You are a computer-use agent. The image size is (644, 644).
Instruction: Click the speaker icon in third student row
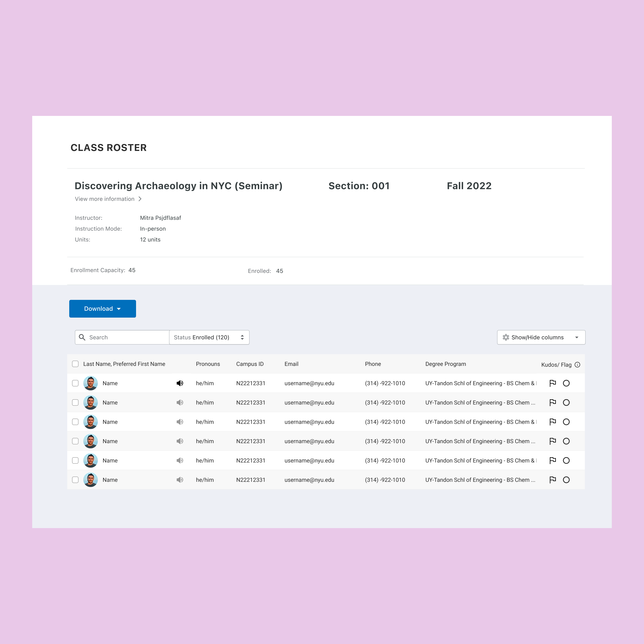point(180,422)
